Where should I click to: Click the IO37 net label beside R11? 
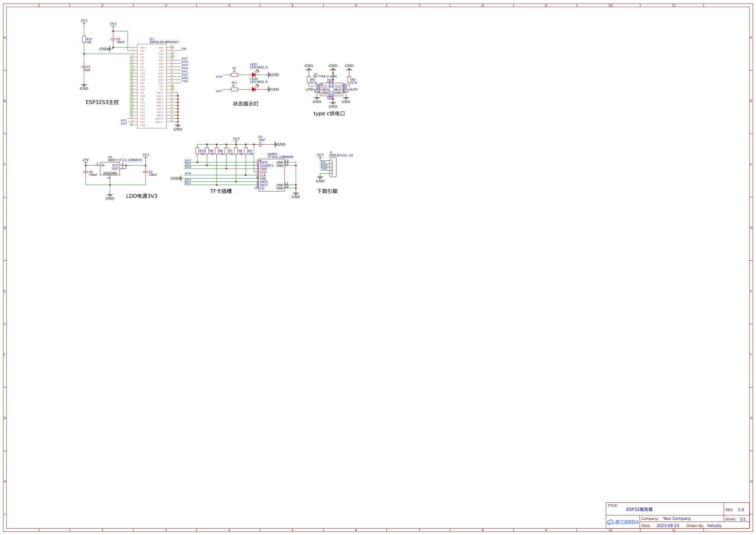pos(219,91)
